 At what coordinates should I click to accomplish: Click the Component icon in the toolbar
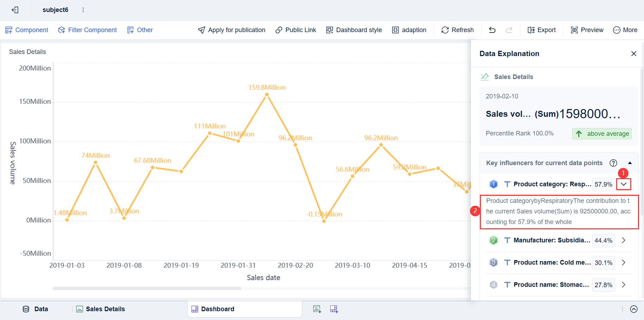click(x=9, y=30)
